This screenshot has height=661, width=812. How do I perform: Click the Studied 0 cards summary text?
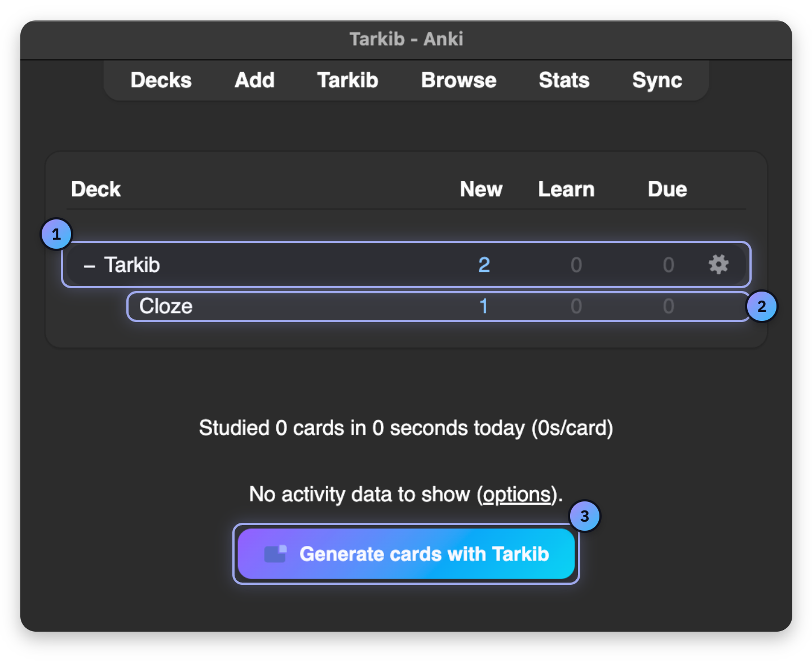point(406,428)
